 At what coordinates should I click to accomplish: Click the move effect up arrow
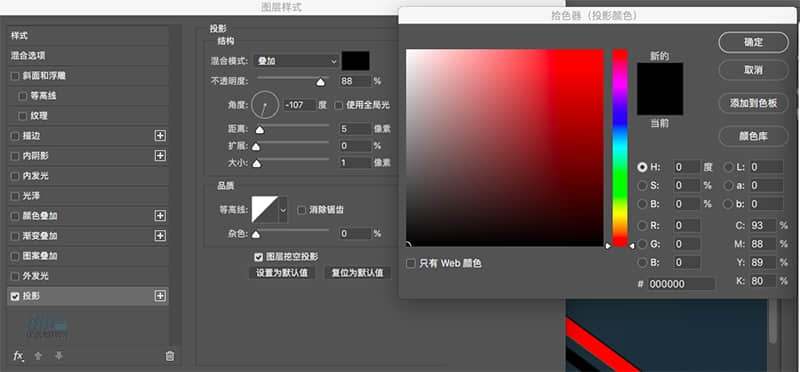point(38,356)
